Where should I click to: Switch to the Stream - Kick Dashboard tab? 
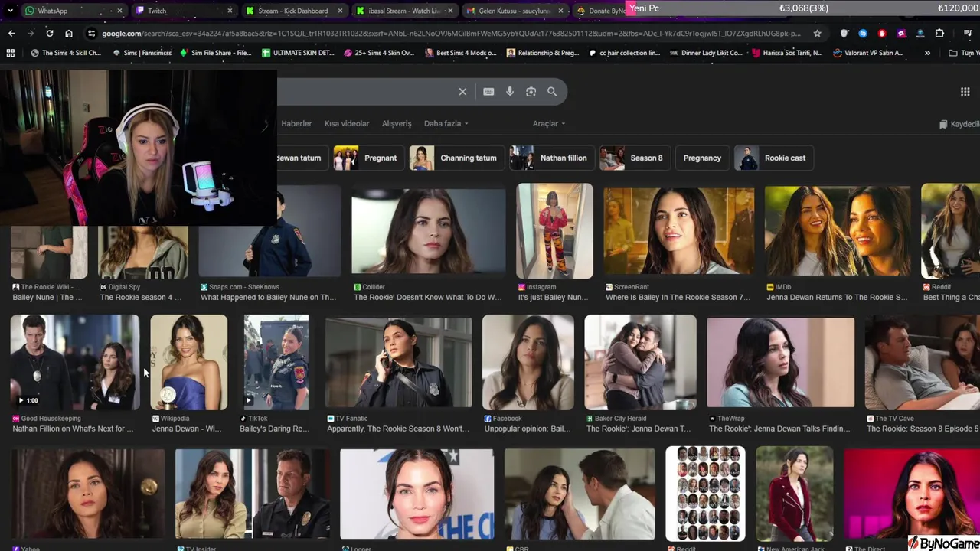click(292, 11)
